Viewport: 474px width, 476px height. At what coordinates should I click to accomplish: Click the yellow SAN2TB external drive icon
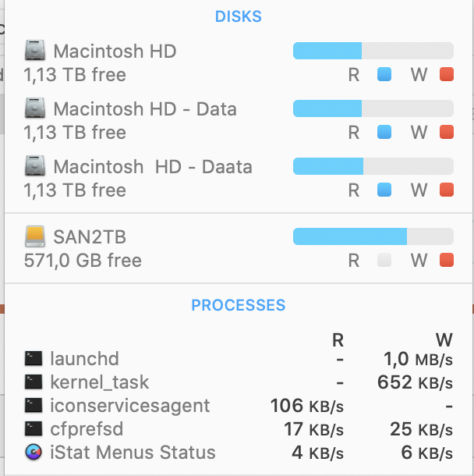click(35, 236)
